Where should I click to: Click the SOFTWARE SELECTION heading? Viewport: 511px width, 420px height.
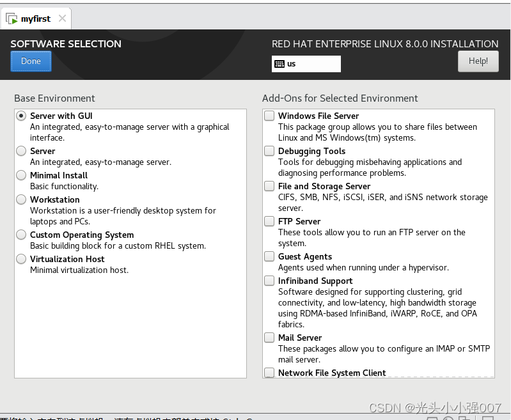point(66,44)
